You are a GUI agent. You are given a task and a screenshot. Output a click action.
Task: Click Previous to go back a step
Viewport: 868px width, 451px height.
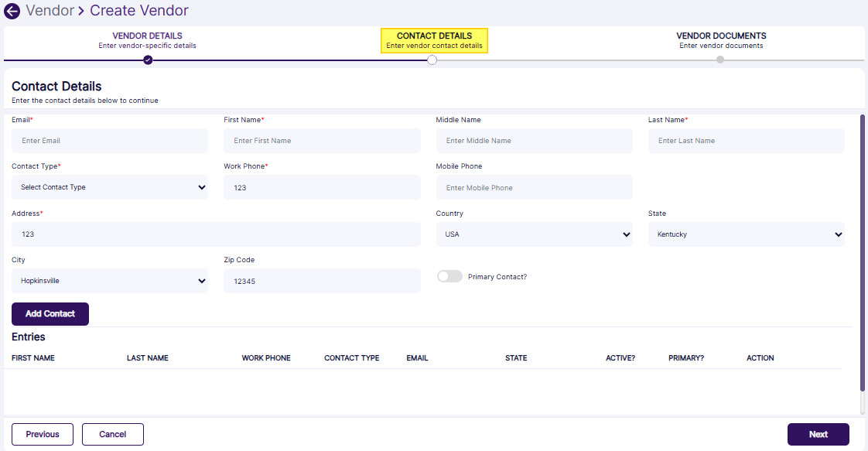[42, 434]
